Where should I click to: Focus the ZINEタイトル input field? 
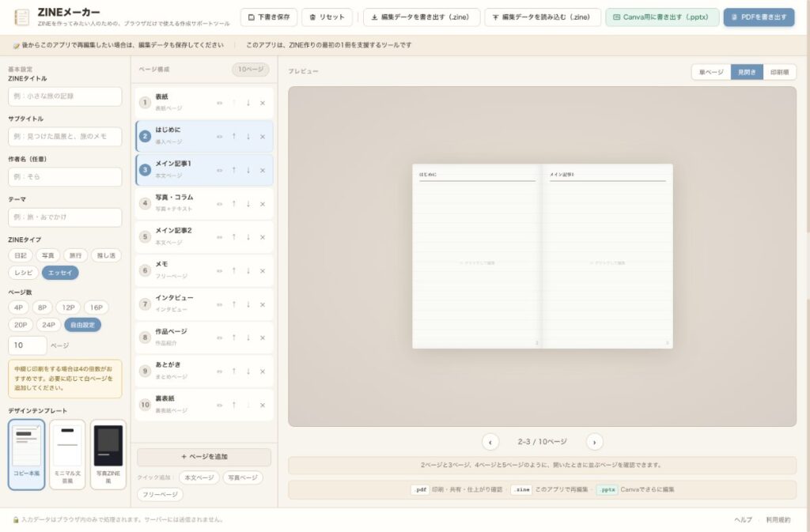point(65,96)
